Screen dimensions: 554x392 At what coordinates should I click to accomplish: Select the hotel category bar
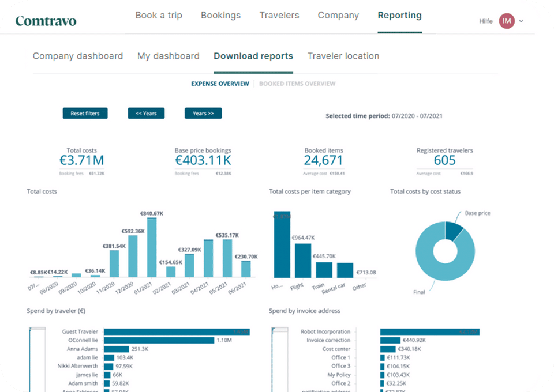click(x=282, y=244)
